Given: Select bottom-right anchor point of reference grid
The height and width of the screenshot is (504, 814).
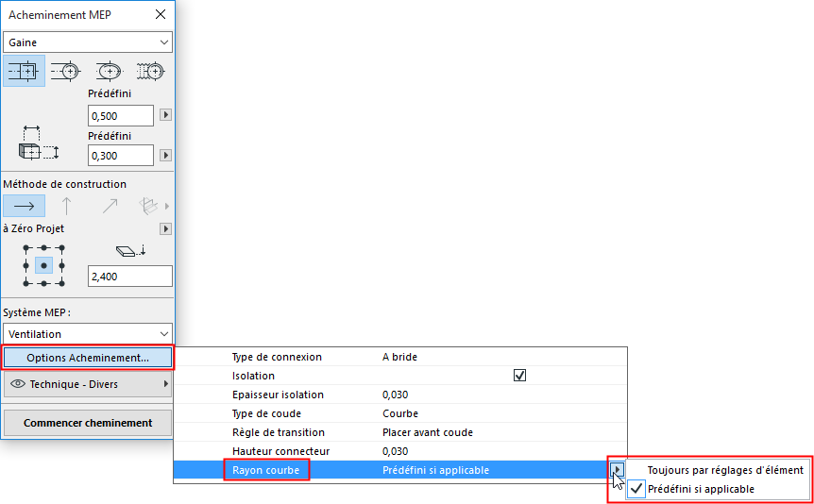Looking at the screenshot, I should 61,283.
